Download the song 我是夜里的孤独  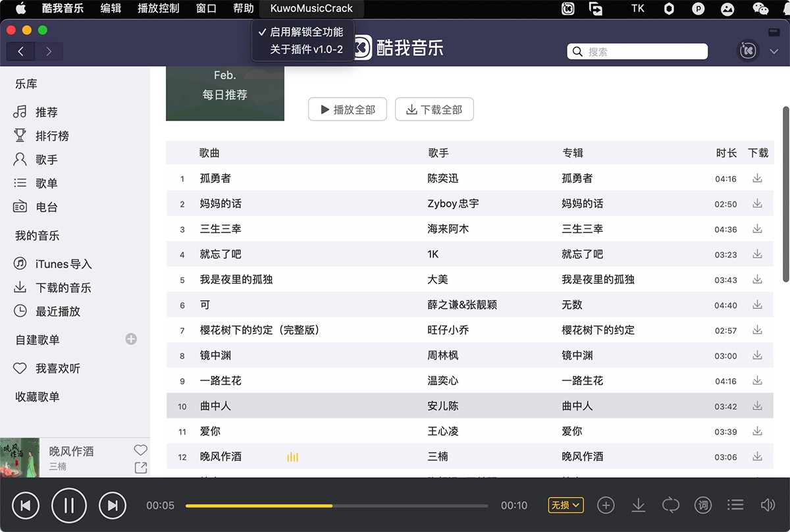click(757, 280)
